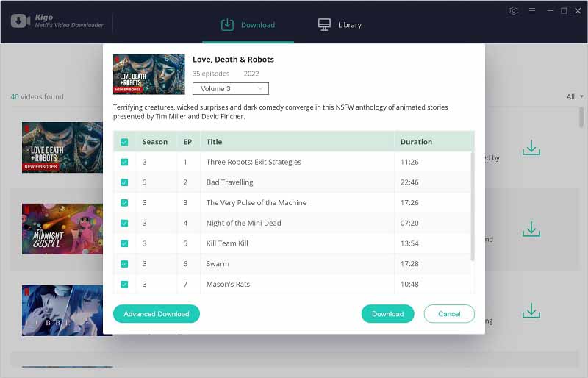Click the 35 episodes label
588x378 pixels.
point(211,74)
